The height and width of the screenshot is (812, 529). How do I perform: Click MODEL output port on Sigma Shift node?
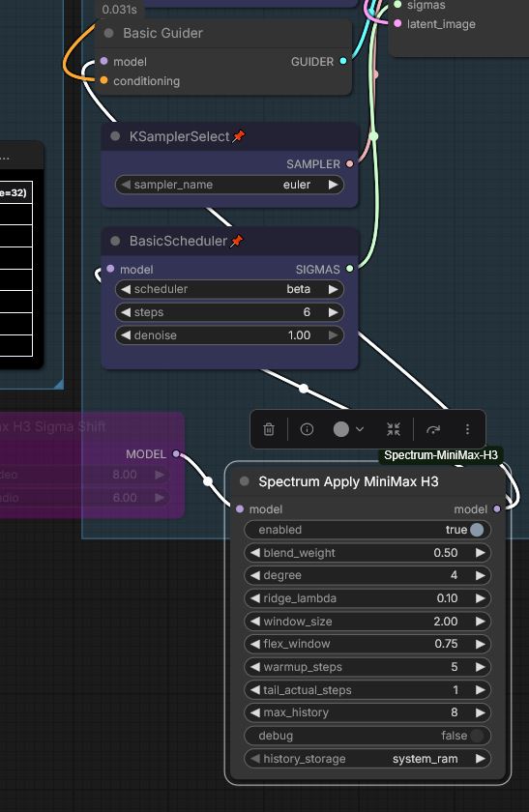tap(176, 453)
